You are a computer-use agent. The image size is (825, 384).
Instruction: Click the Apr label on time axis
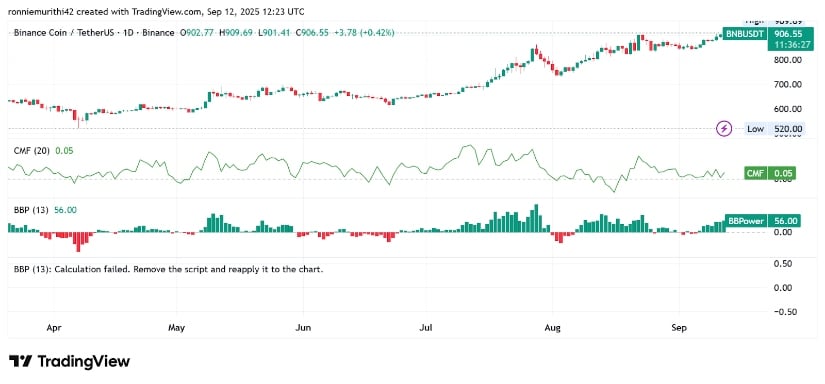click(53, 328)
